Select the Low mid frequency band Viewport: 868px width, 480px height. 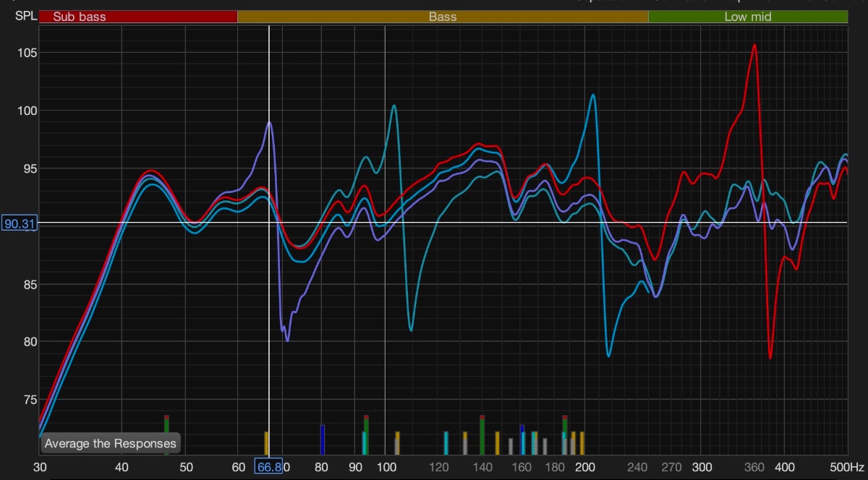point(747,17)
